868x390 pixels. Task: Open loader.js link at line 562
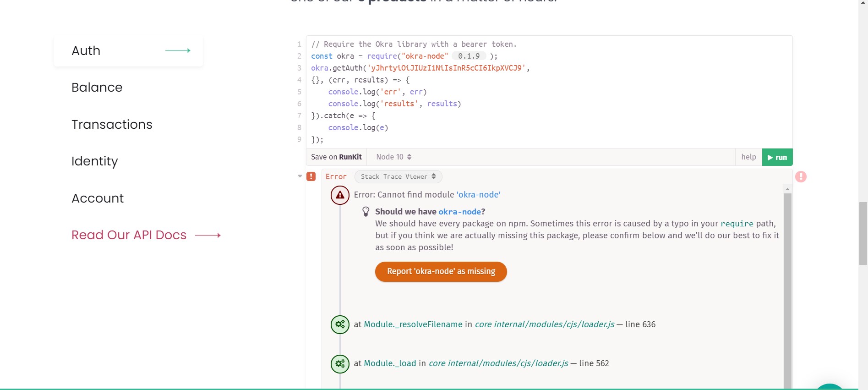(x=498, y=363)
